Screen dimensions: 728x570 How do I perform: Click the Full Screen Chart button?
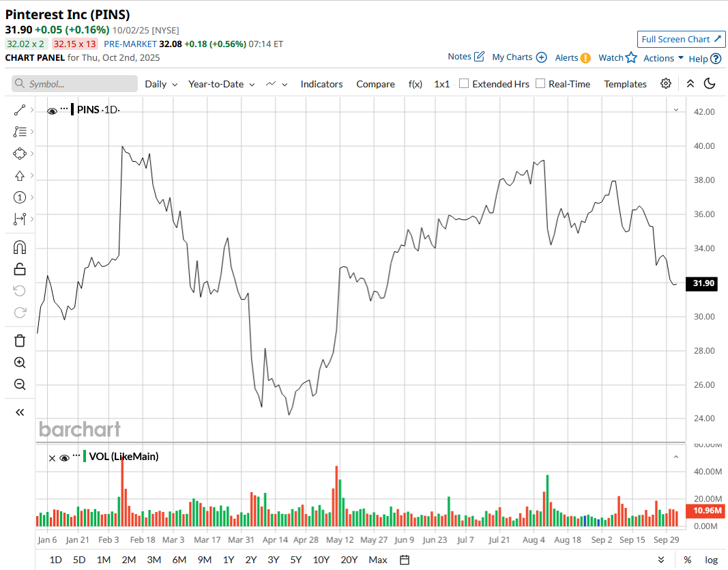click(x=681, y=40)
